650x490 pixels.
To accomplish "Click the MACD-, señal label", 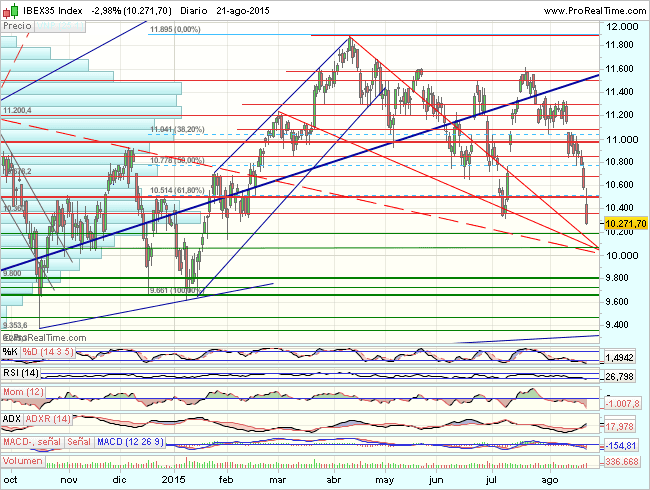I will tap(32, 441).
